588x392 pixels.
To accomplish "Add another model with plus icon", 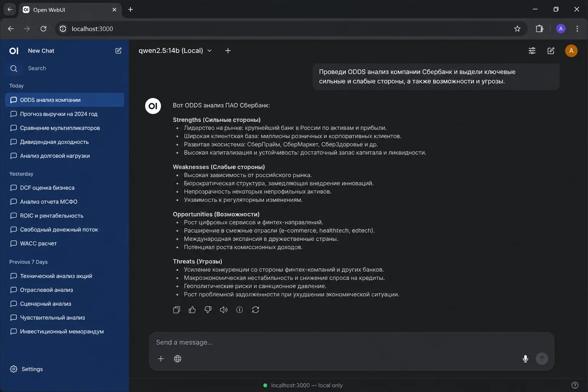I will pos(228,51).
